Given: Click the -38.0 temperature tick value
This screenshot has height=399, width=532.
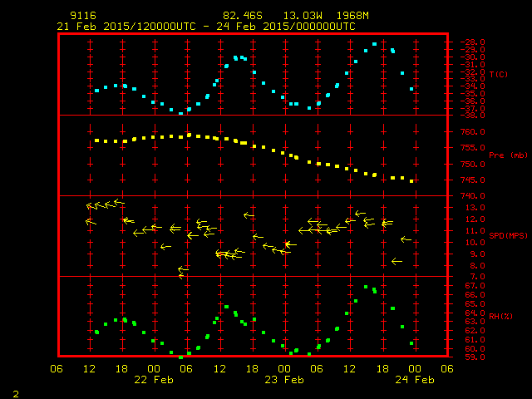Looking at the screenshot, I should (x=472, y=116).
